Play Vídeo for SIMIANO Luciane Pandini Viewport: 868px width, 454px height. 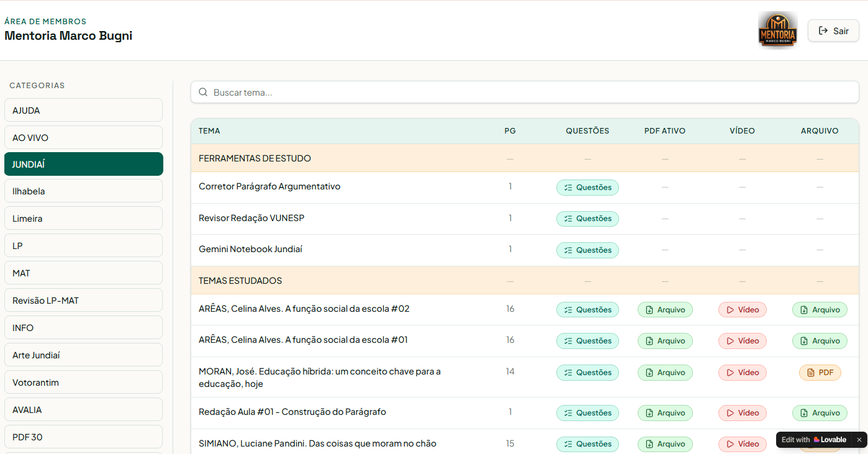(x=743, y=444)
